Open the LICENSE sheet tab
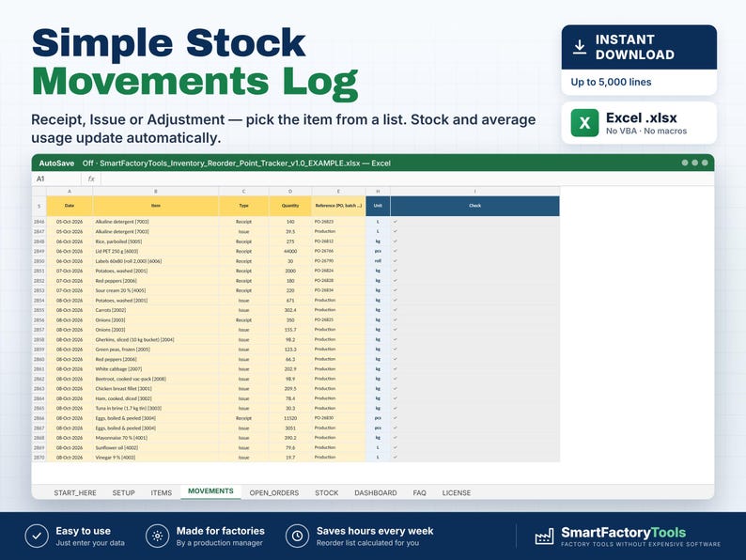The height and width of the screenshot is (560, 746). tap(457, 493)
